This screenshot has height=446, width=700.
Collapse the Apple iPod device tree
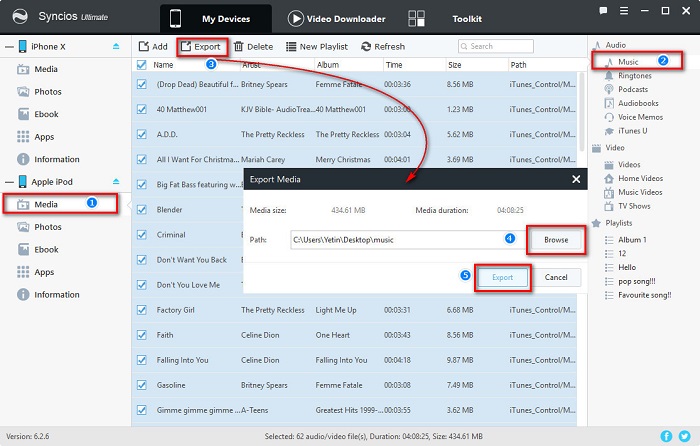(x=9, y=182)
